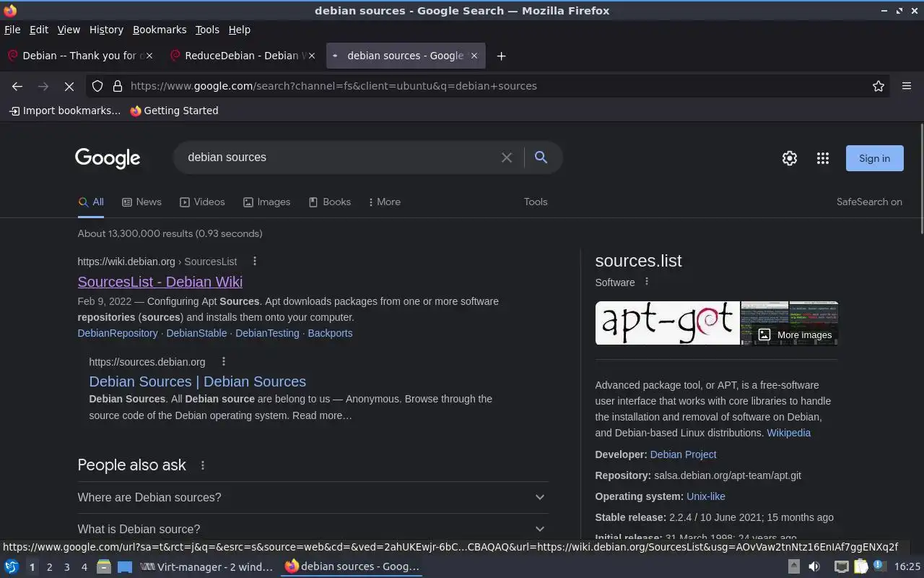Screen dimensions: 924x578
Task: Open the system start menu icon
Action: tap(11, 567)
